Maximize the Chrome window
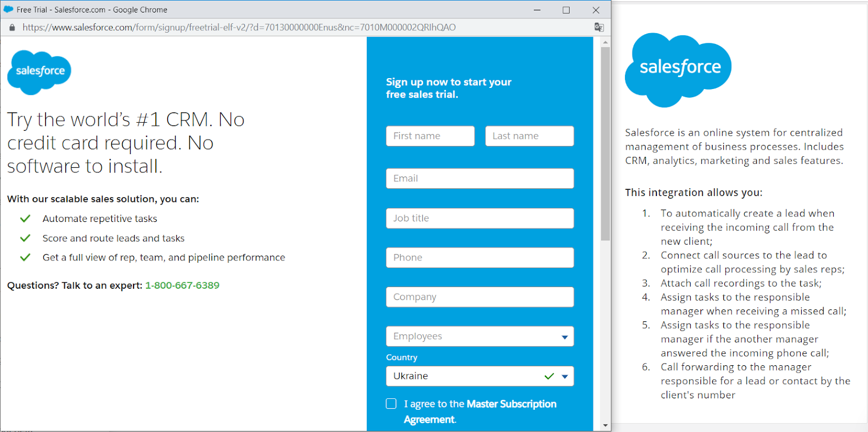 coord(566,10)
